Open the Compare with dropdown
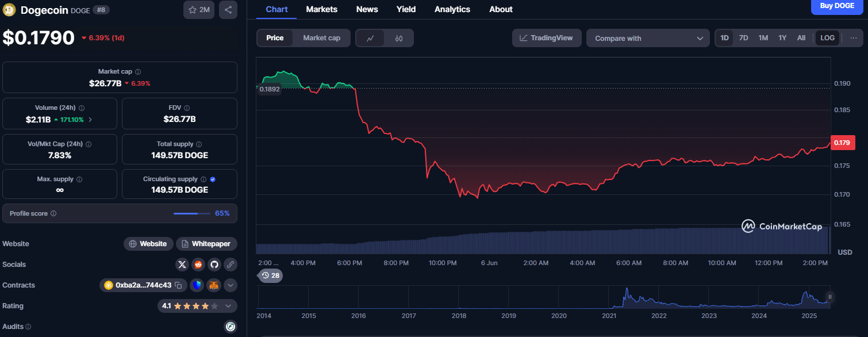The width and height of the screenshot is (868, 337). click(x=648, y=38)
